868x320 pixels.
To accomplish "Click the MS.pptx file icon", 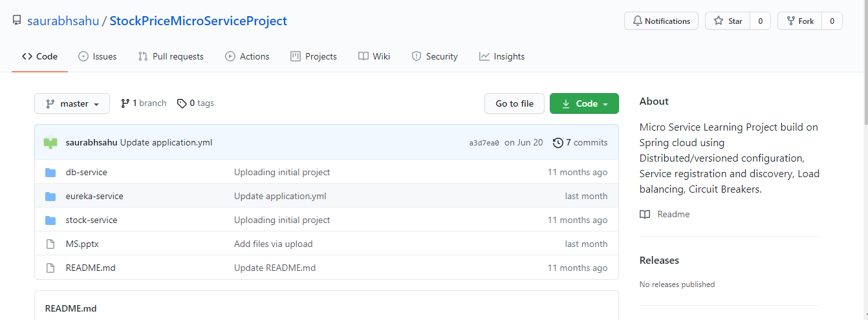I will click(x=50, y=244).
